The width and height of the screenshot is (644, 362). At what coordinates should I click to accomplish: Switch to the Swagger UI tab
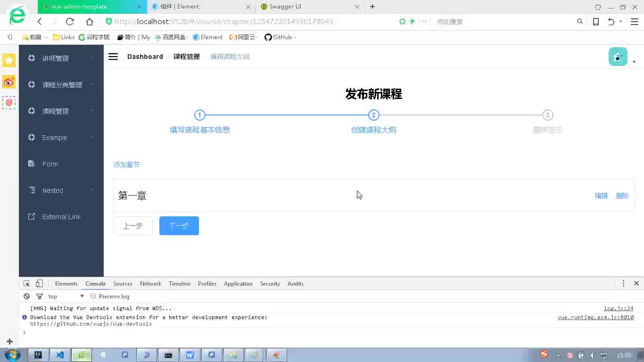310,7
